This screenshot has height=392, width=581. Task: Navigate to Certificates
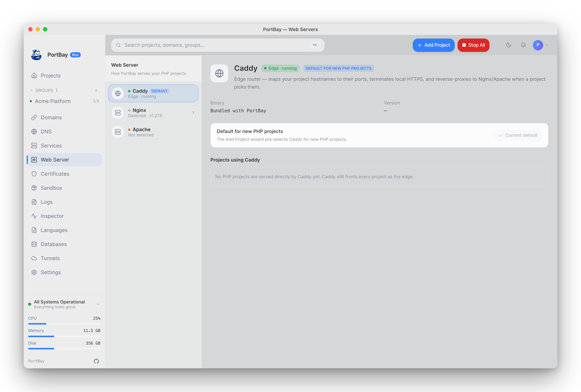click(x=64, y=174)
